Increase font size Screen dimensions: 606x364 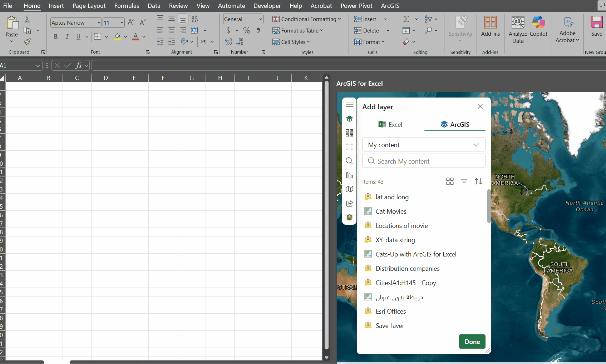pos(131,23)
